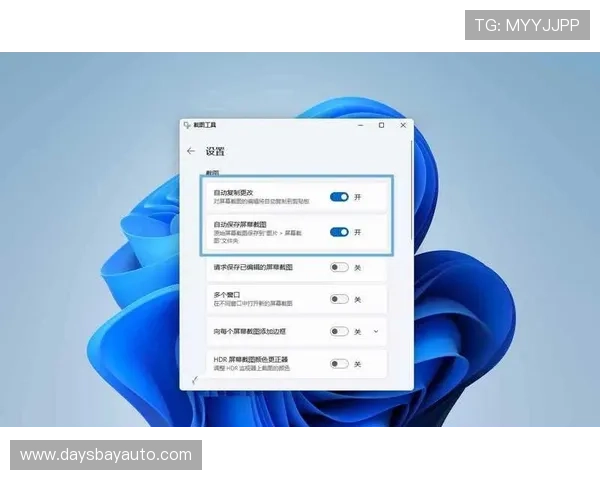Screen dimensions: 600x480
Task: Click the 设置 page heading
Action: pyautogui.click(x=215, y=151)
